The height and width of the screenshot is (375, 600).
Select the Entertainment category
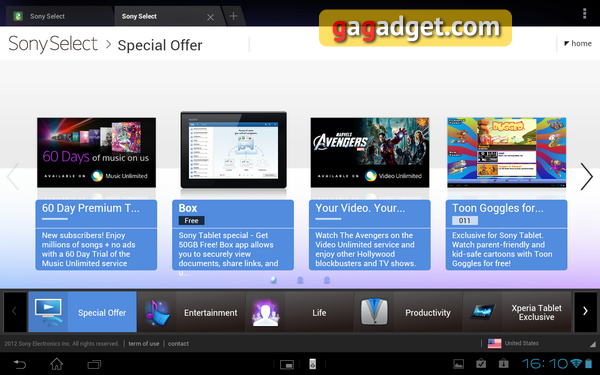point(191,312)
